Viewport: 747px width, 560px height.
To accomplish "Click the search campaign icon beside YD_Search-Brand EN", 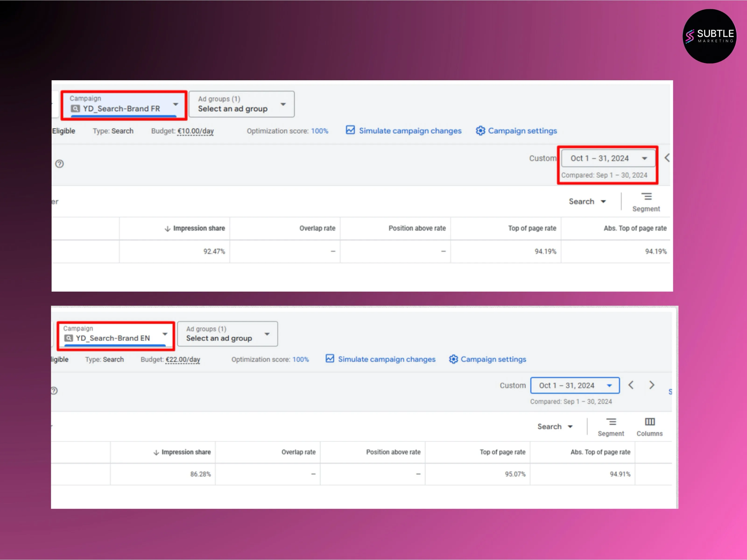I will coord(69,338).
